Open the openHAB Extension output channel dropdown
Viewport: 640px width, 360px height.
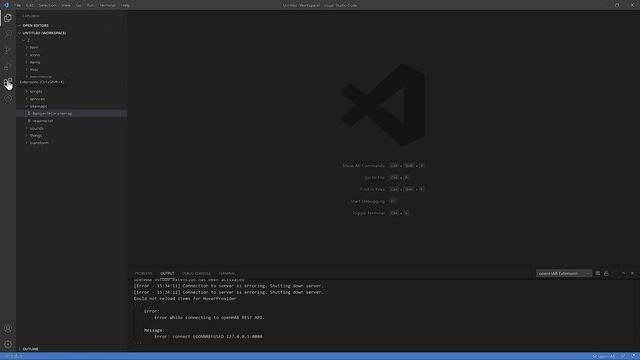point(564,273)
